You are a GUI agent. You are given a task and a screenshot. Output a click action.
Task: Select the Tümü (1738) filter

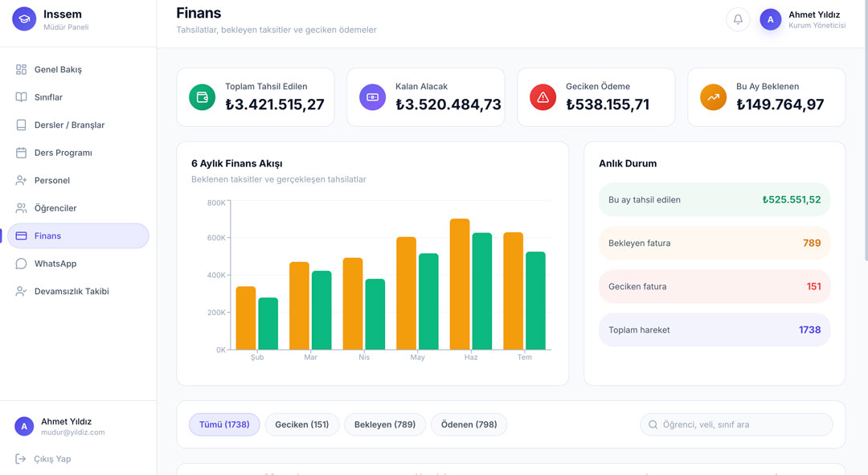pos(224,424)
